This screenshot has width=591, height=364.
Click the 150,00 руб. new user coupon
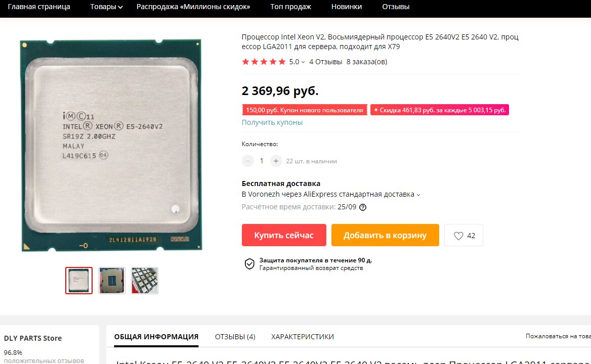[x=305, y=110]
